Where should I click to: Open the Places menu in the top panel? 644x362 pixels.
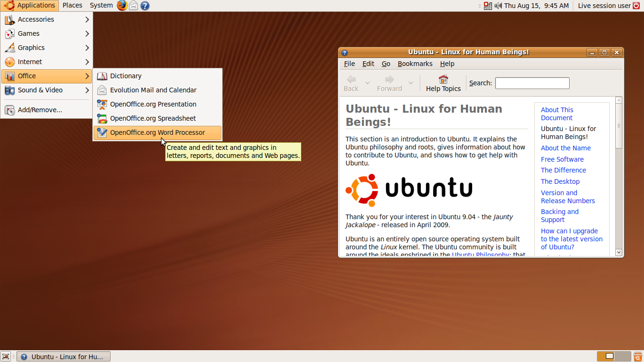click(72, 5)
